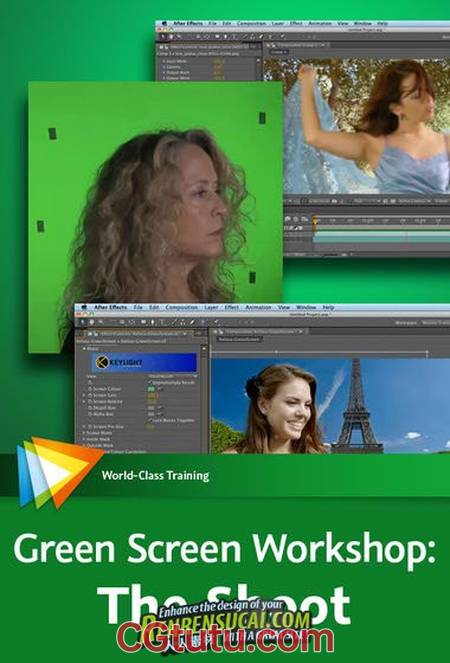Click the Apple menu icon above the Keylight window
This screenshot has width=450, height=663.
[x=84, y=307]
